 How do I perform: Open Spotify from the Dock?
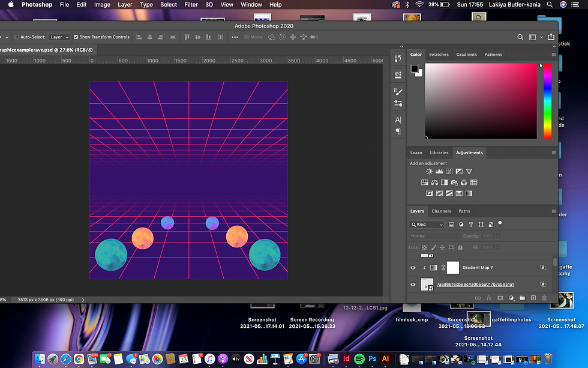point(359,359)
